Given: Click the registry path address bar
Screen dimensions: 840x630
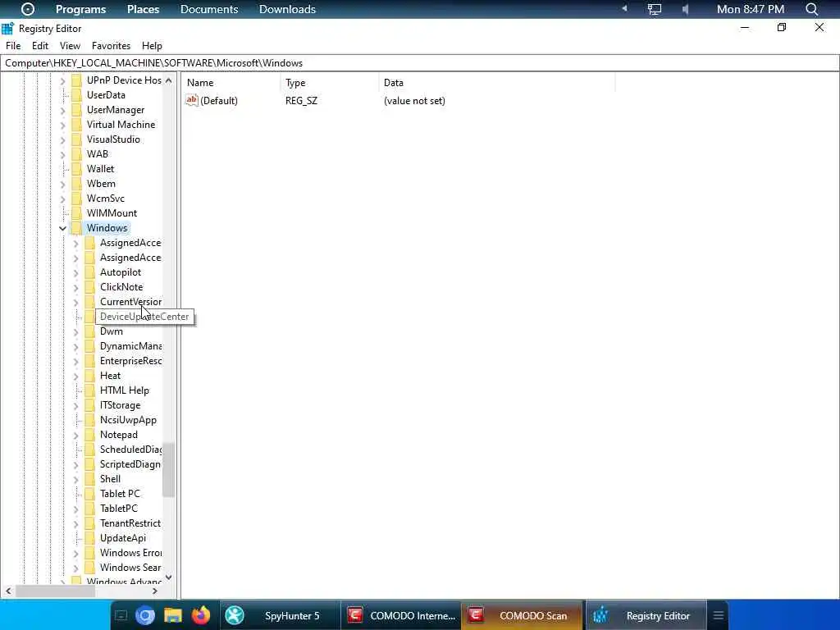Looking at the screenshot, I should click(x=420, y=63).
